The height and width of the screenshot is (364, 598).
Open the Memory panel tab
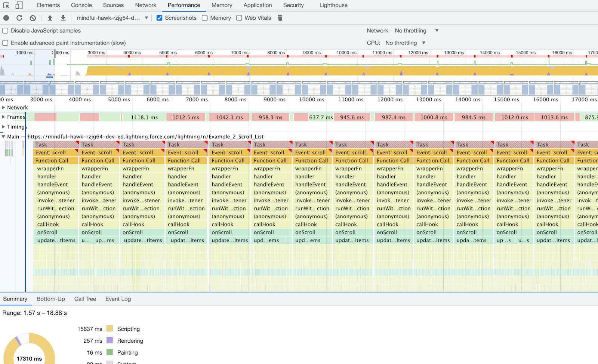[222, 5]
